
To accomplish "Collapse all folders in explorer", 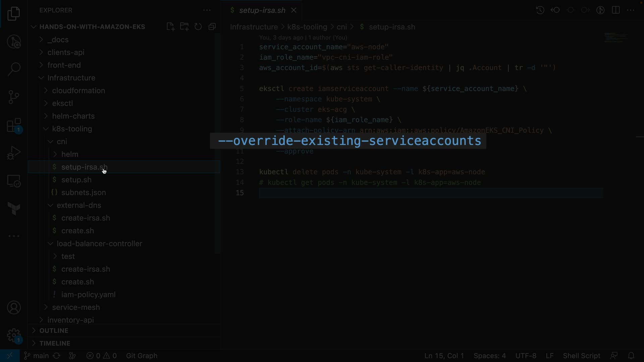I will [x=212, y=27].
